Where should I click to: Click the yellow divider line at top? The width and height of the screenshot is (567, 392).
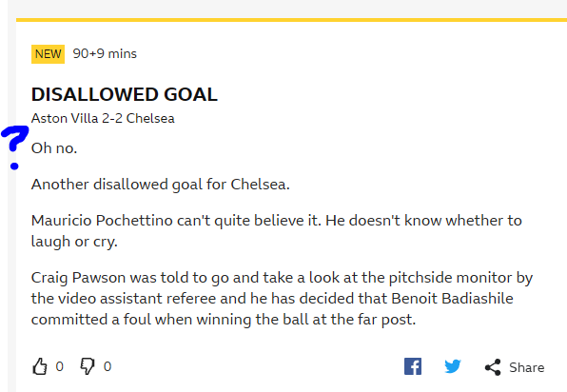click(x=291, y=20)
